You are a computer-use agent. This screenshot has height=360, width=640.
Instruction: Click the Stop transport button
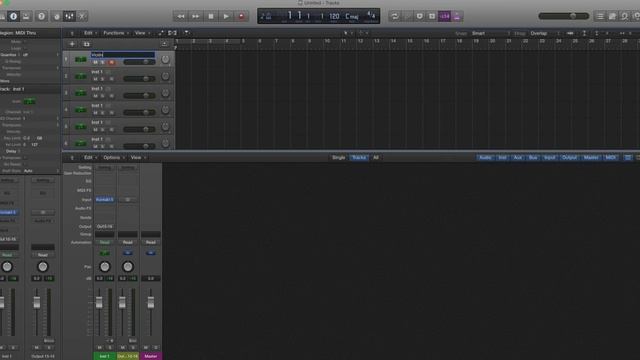pyautogui.click(x=211, y=16)
